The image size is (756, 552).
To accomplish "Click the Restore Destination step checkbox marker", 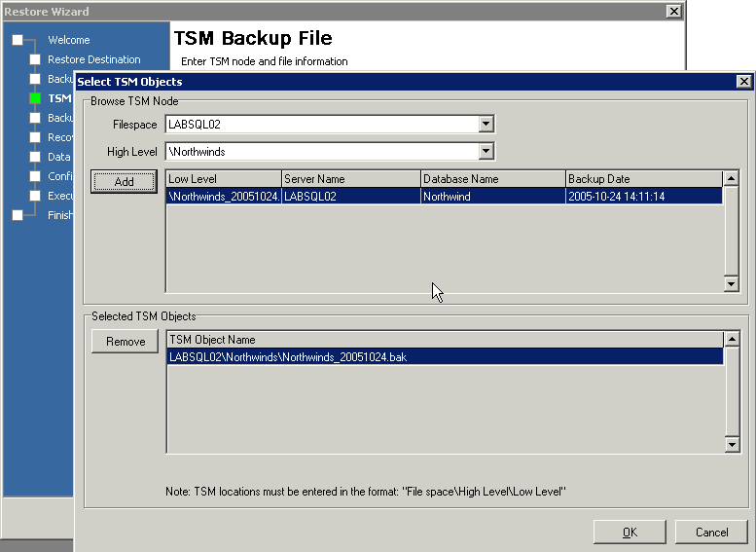I will point(35,59).
